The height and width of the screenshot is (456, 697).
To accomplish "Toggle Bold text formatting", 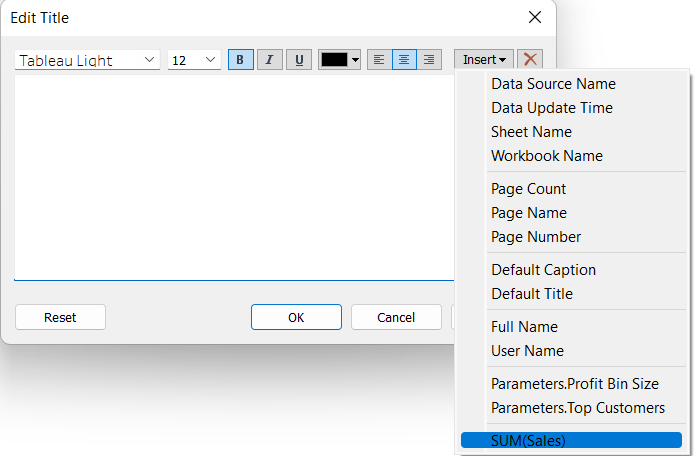I will 240,60.
